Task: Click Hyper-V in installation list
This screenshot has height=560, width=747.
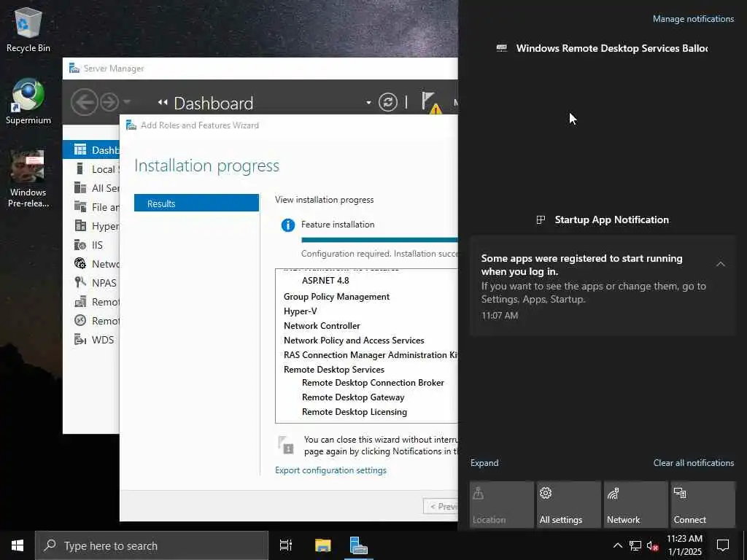Action: point(300,311)
